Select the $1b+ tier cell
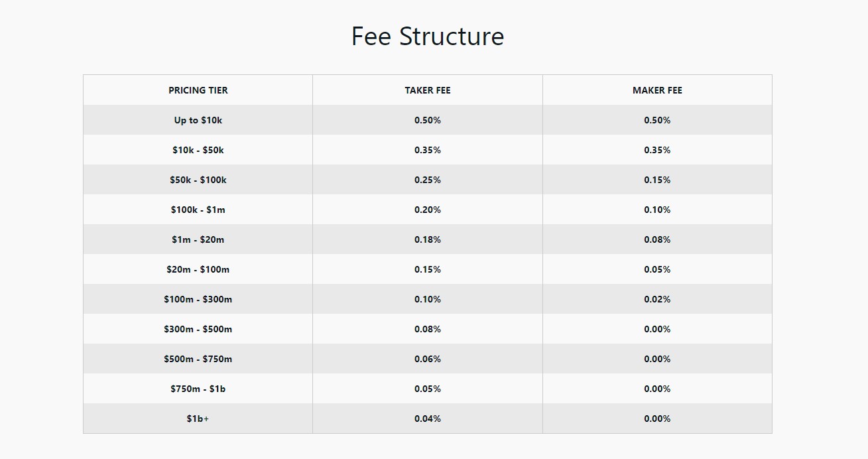Screen dimensions: 868x459 pyautogui.click(x=198, y=419)
